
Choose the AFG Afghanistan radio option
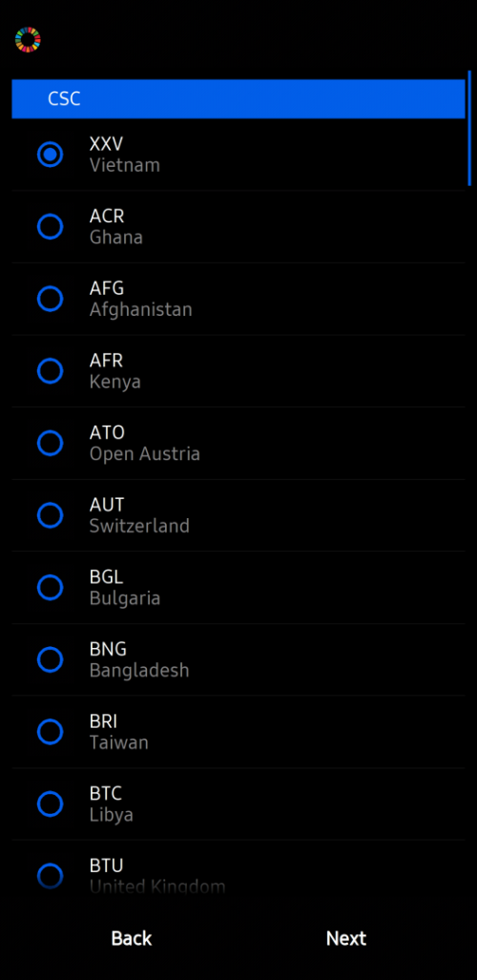click(x=50, y=299)
